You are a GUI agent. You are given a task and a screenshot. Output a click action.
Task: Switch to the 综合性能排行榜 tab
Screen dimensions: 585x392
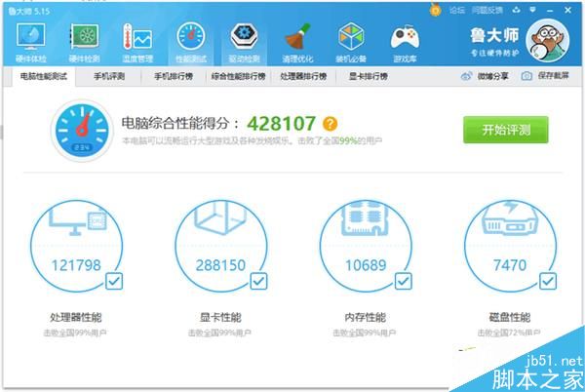[x=239, y=76]
